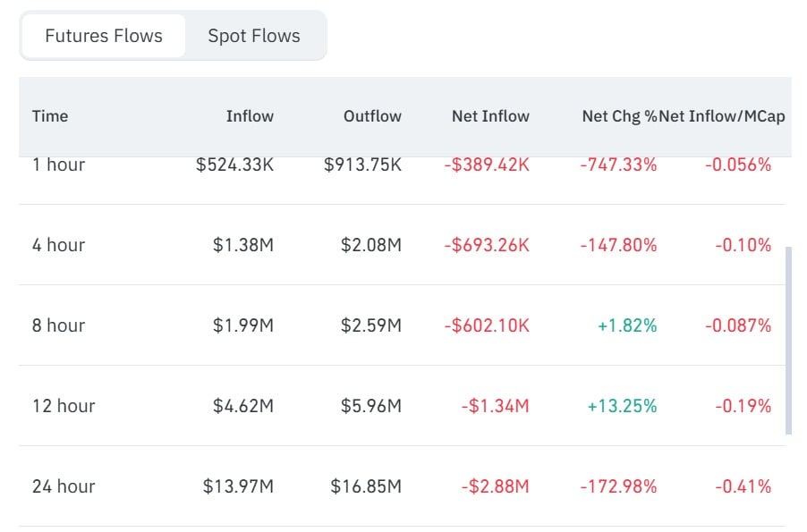This screenshot has width=807, height=532.
Task: Click the Time column header
Action: [50, 116]
